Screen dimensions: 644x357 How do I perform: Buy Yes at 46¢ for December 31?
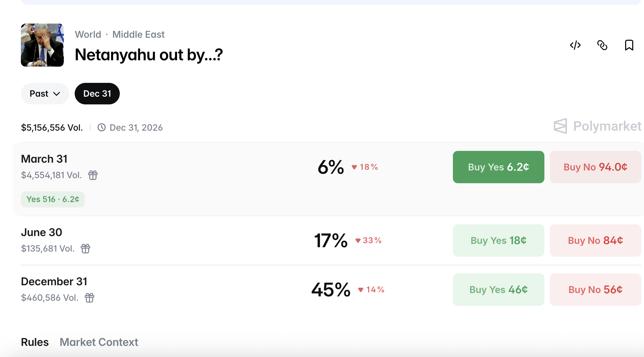coord(498,290)
